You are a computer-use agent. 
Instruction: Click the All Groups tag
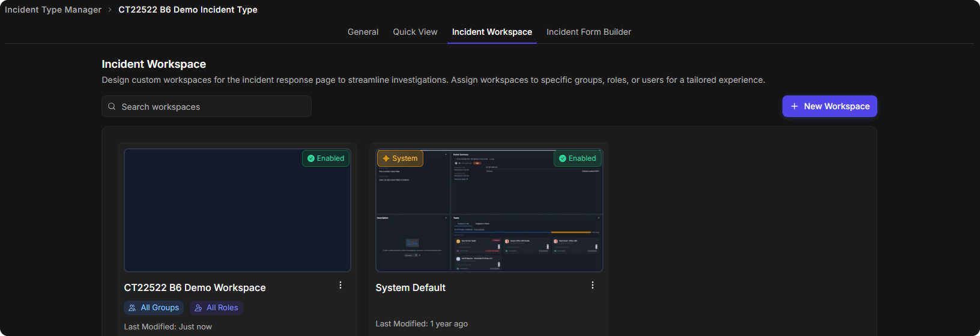coord(154,308)
